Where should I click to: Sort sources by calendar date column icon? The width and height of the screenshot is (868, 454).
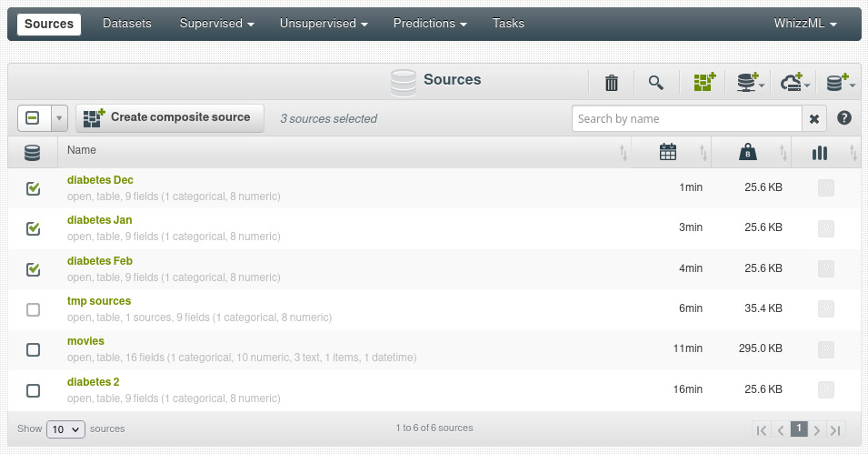[668, 153]
